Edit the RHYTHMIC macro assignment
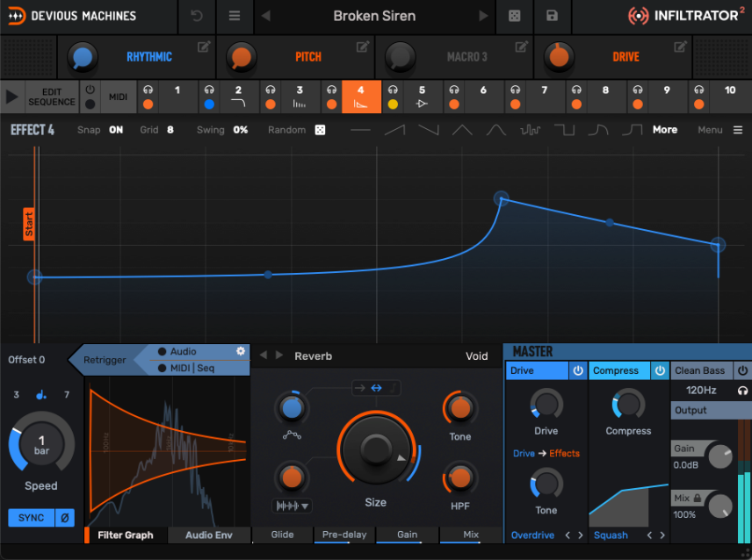Image resolution: width=752 pixels, height=560 pixels. coord(204,47)
